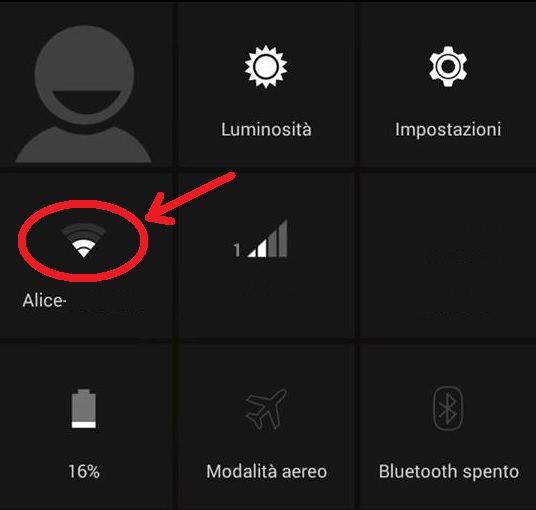This screenshot has height=510, width=536.
Task: Select the Impostazioni label
Action: pos(448,130)
